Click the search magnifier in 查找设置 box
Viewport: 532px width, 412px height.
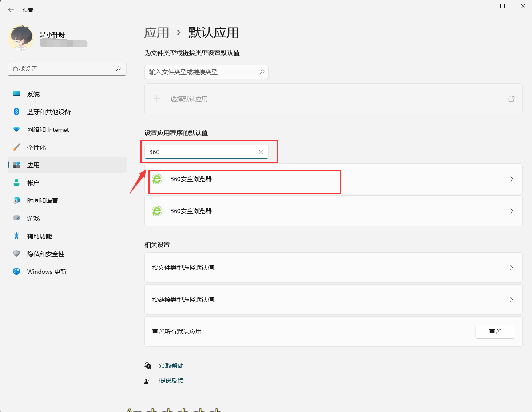click(x=118, y=69)
